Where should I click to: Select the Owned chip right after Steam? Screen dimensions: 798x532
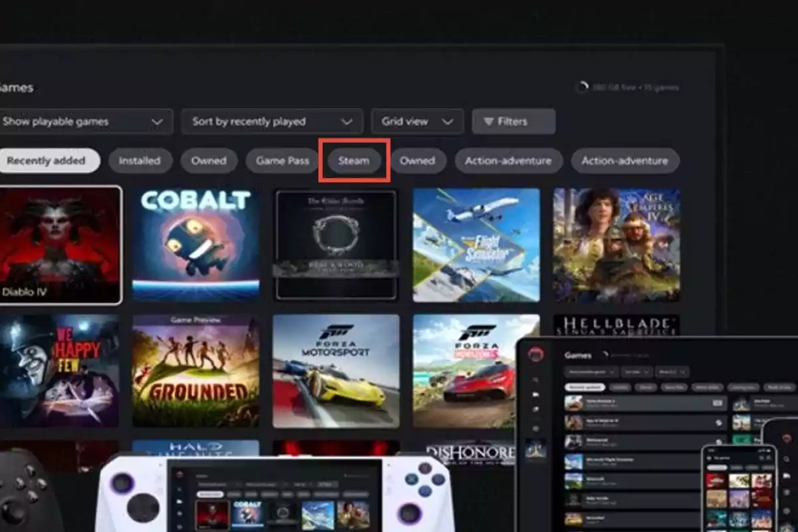click(418, 160)
